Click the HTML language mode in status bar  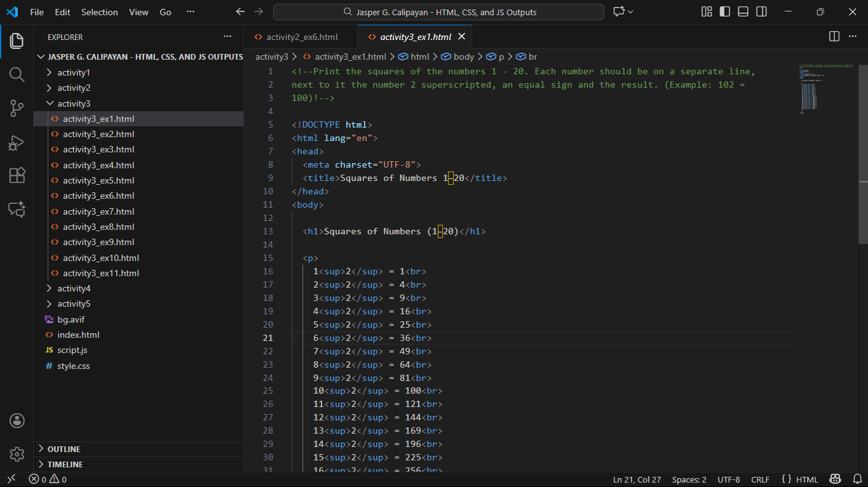pyautogui.click(x=807, y=479)
